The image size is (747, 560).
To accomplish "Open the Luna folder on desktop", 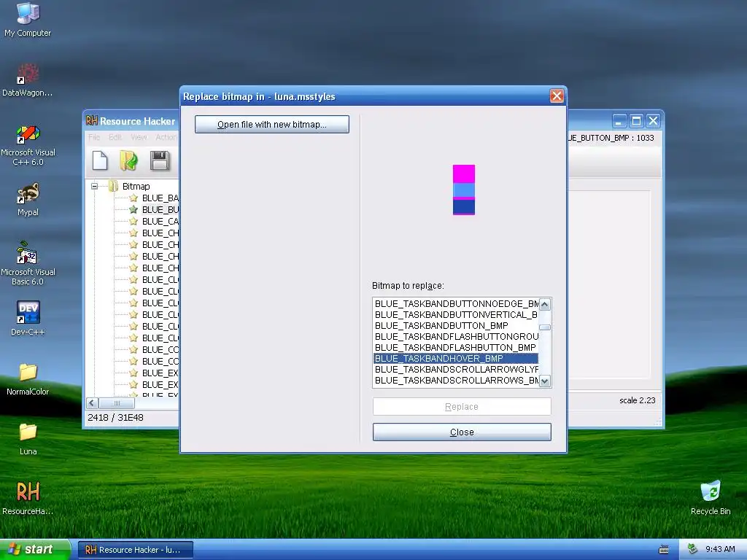I will pos(28,439).
